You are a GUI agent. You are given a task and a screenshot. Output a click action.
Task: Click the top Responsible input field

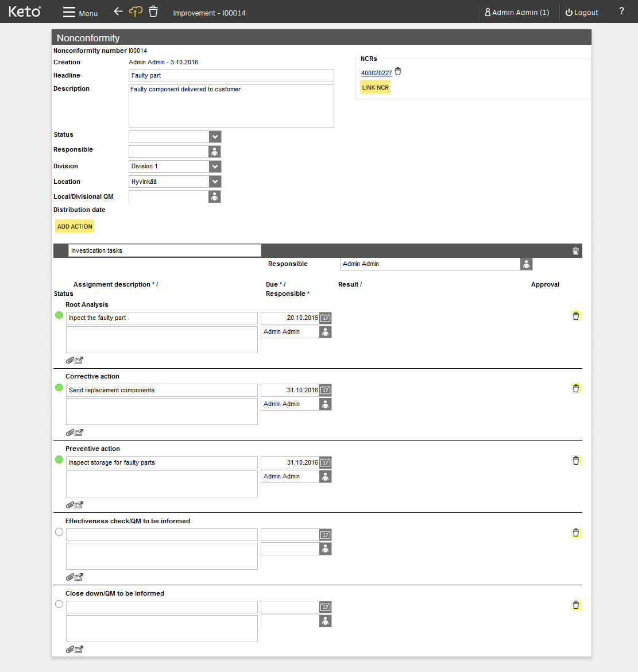click(169, 152)
